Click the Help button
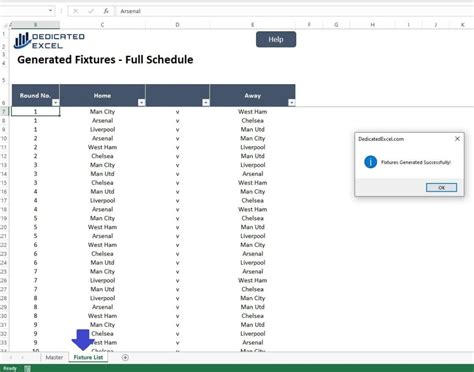Screen dimensions: 474x372 click(x=276, y=39)
